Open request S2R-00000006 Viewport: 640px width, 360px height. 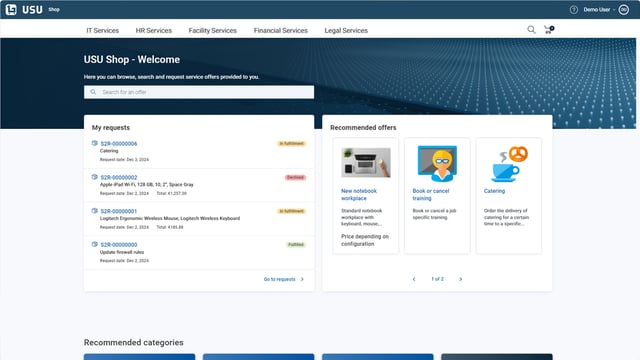tap(119, 144)
